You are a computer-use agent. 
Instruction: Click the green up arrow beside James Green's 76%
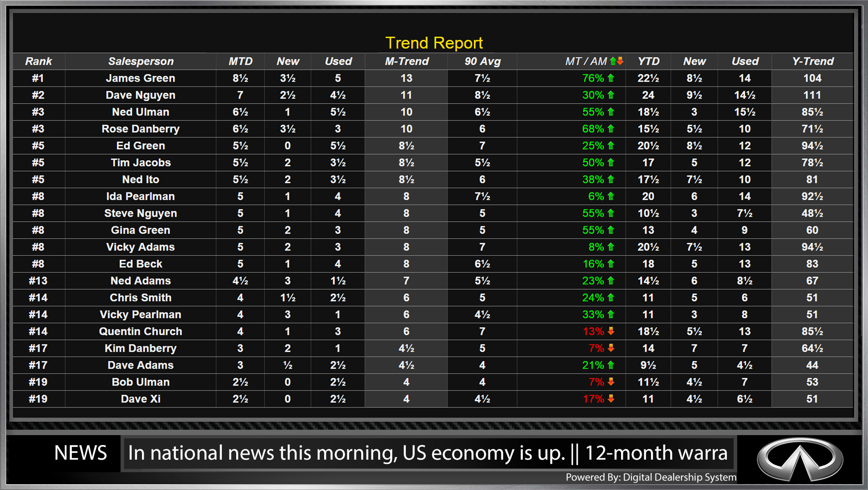[611, 78]
